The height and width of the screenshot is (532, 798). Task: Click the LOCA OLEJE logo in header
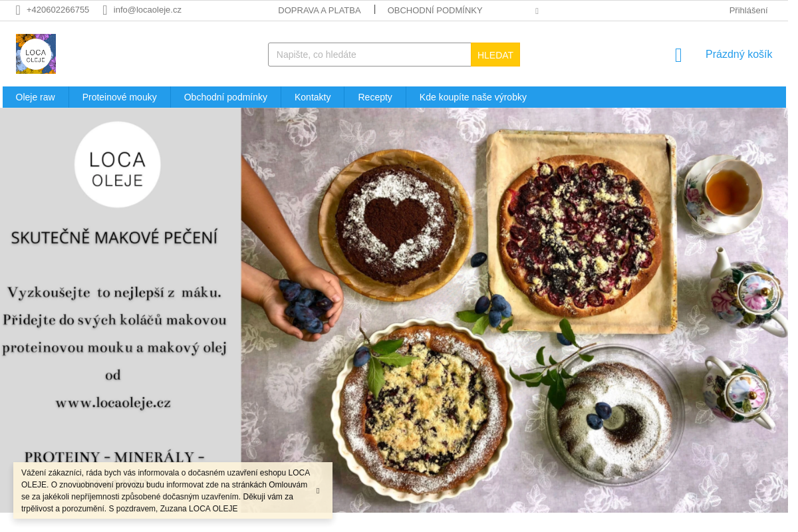click(x=36, y=54)
